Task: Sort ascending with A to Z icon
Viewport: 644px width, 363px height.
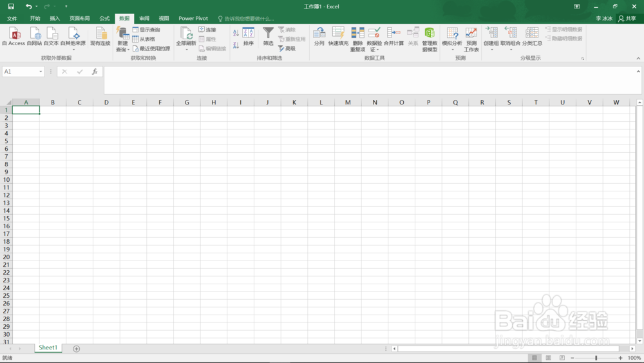Action: pyautogui.click(x=236, y=33)
